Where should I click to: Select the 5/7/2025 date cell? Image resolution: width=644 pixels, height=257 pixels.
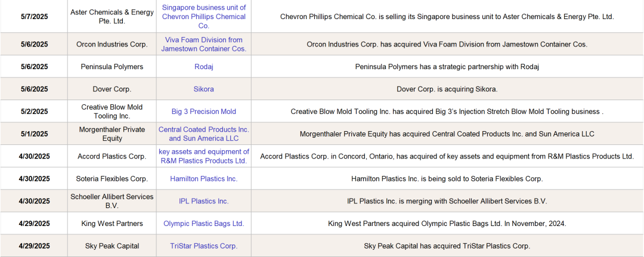[34, 17]
